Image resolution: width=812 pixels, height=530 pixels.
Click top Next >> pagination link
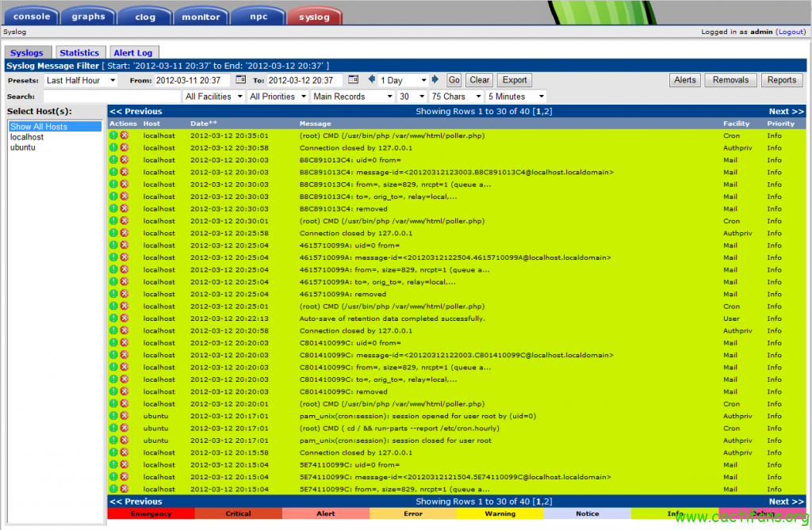[786, 111]
